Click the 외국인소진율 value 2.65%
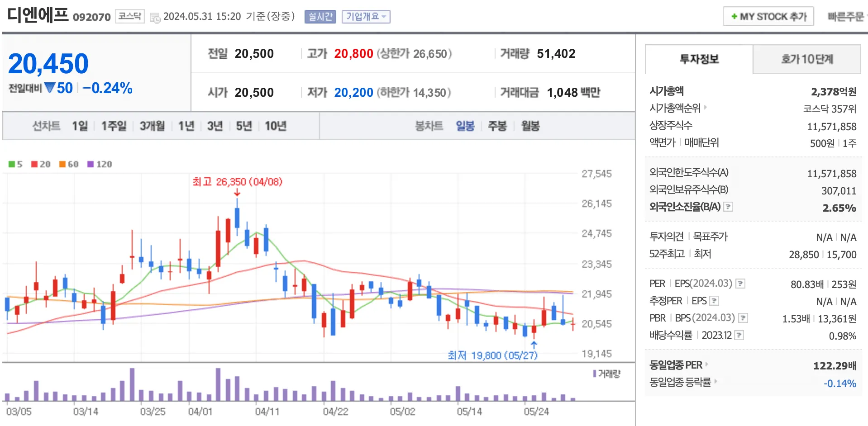 pos(839,208)
